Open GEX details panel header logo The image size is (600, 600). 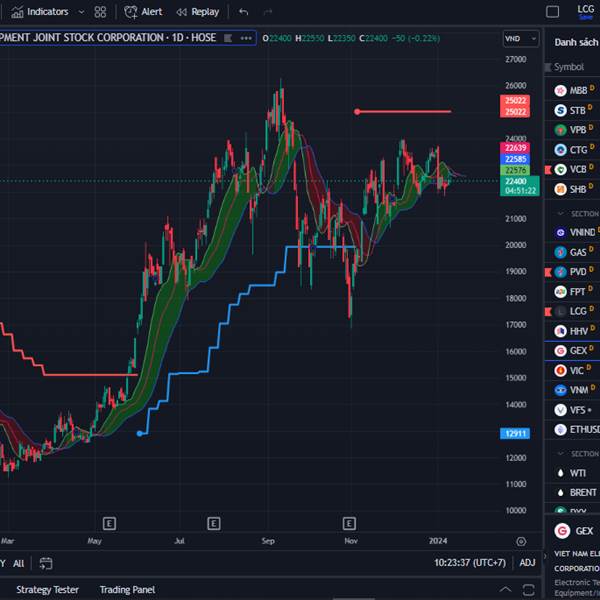[x=562, y=531]
